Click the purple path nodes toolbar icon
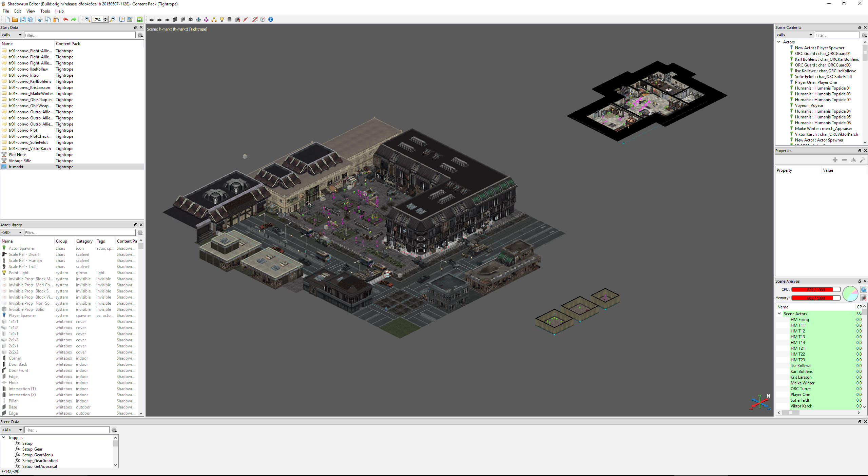This screenshot has height=476, width=868. click(x=206, y=20)
